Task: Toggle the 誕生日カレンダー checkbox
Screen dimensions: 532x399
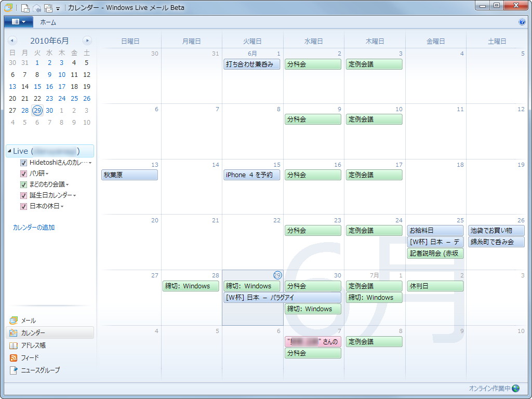Action: 23,195
